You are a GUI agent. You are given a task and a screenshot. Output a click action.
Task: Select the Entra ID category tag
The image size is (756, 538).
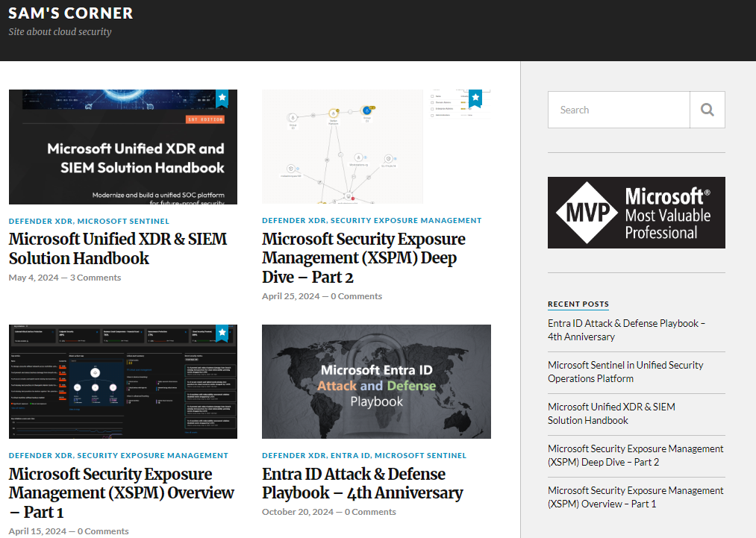[x=350, y=455]
